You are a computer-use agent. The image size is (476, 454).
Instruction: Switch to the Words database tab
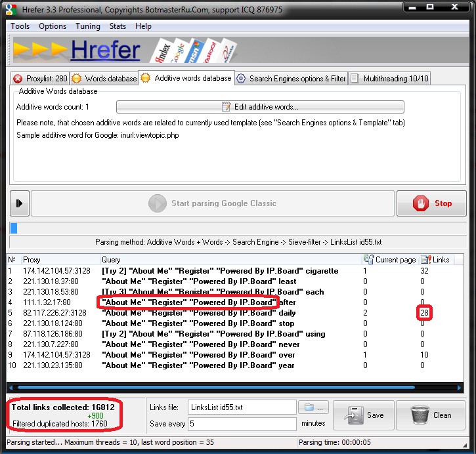(104, 79)
